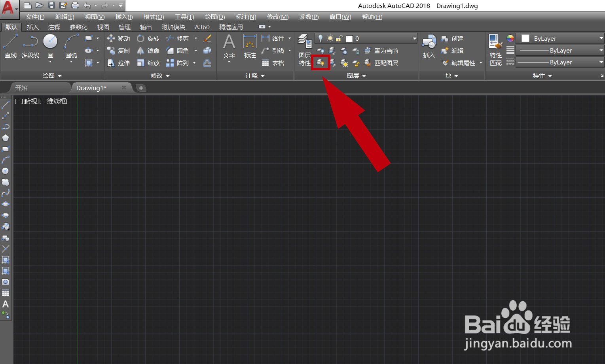Open the 文件(F) menu
Viewport: 605px width, 364px height.
pyautogui.click(x=35, y=17)
